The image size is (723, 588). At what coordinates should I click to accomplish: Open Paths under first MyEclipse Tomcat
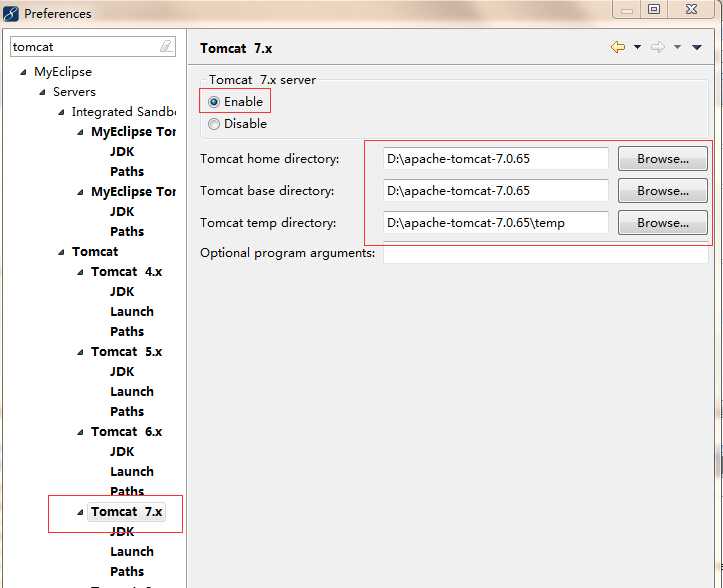[127, 172]
